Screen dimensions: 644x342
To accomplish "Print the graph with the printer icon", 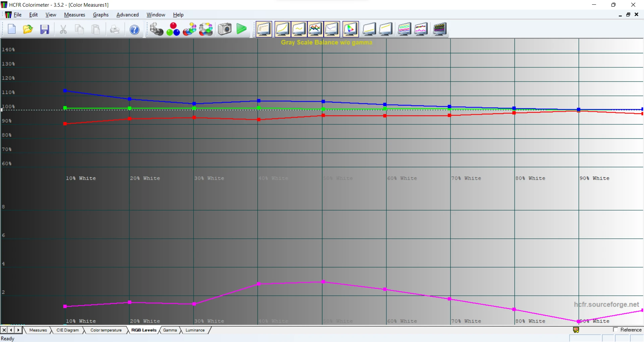I will click(x=115, y=29).
